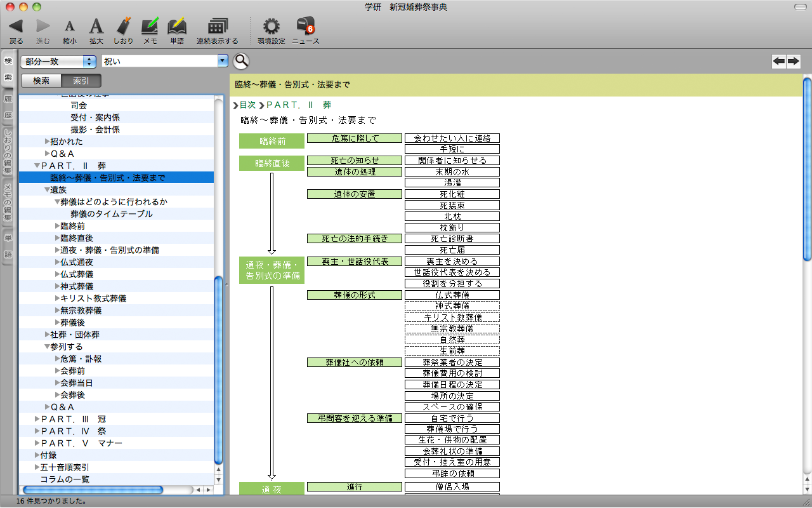Open the 履歴 vertical side tab
812x508 pixels.
pos(8,107)
